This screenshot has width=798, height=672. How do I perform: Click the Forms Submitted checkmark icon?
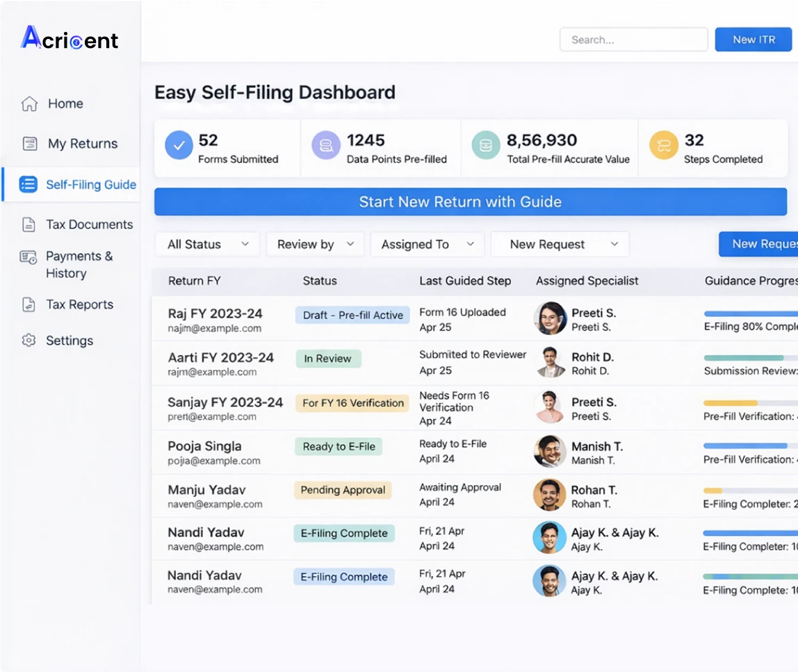(179, 146)
